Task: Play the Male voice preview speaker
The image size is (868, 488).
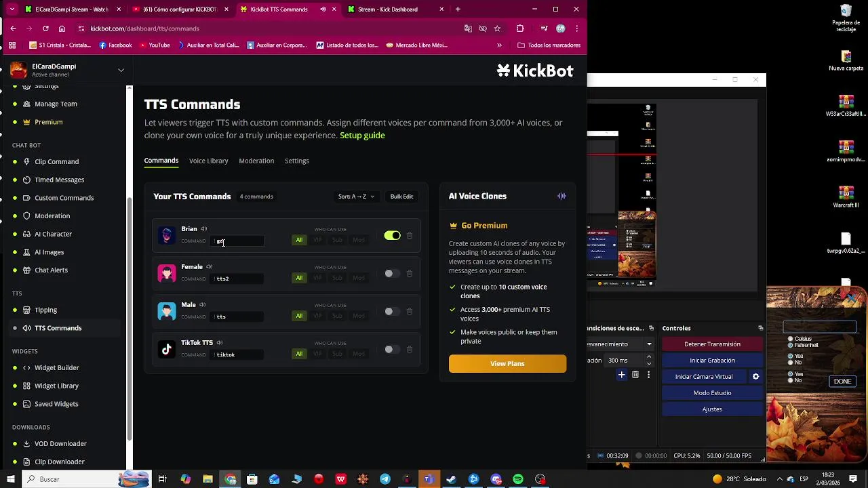Action: coord(202,305)
